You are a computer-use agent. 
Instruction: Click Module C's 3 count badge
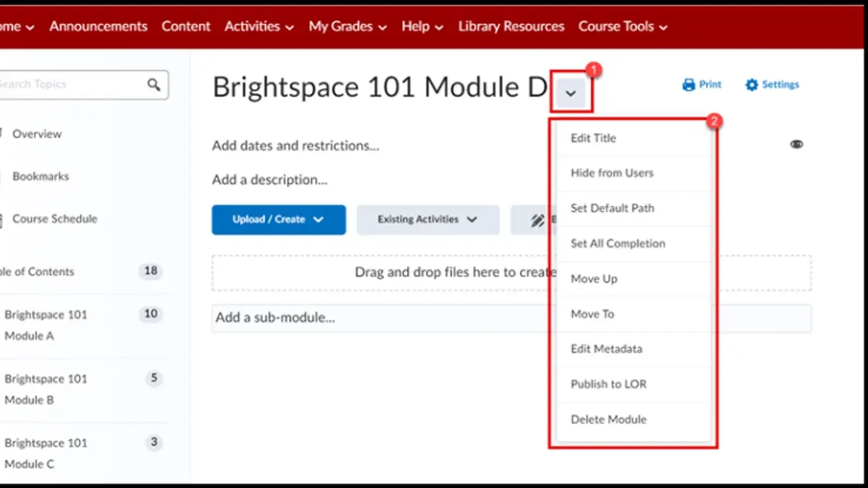pyautogui.click(x=153, y=442)
